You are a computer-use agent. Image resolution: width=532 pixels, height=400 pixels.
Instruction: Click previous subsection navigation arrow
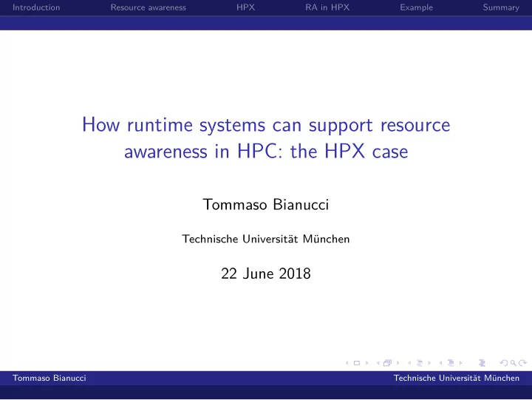[x=409, y=363]
